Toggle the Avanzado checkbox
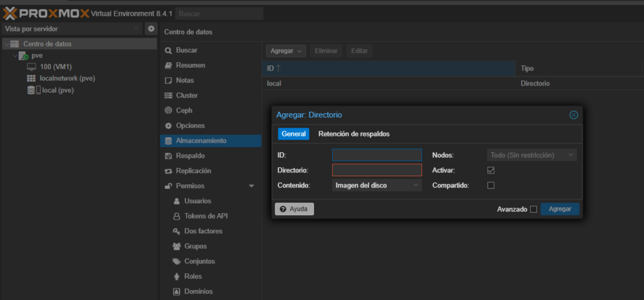Image resolution: width=644 pixels, height=300 pixels. tap(533, 209)
